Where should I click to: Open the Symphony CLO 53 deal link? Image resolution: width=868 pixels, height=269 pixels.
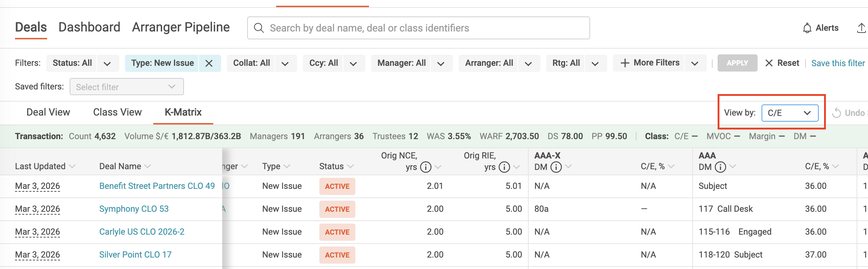pos(134,209)
